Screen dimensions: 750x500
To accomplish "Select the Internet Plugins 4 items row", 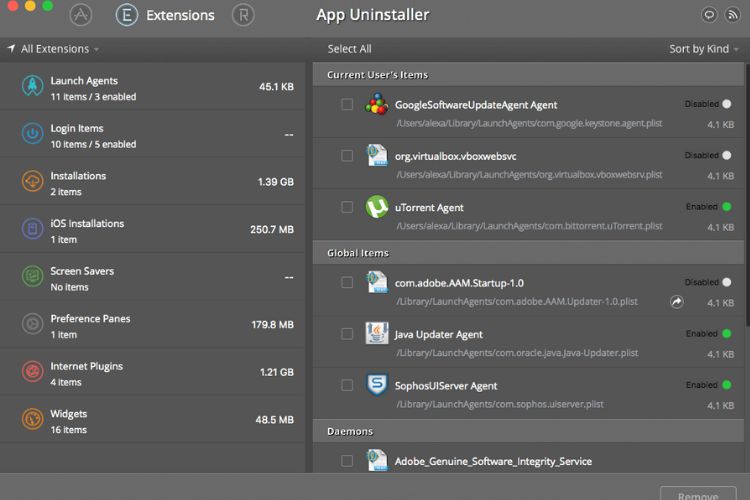I will point(153,372).
